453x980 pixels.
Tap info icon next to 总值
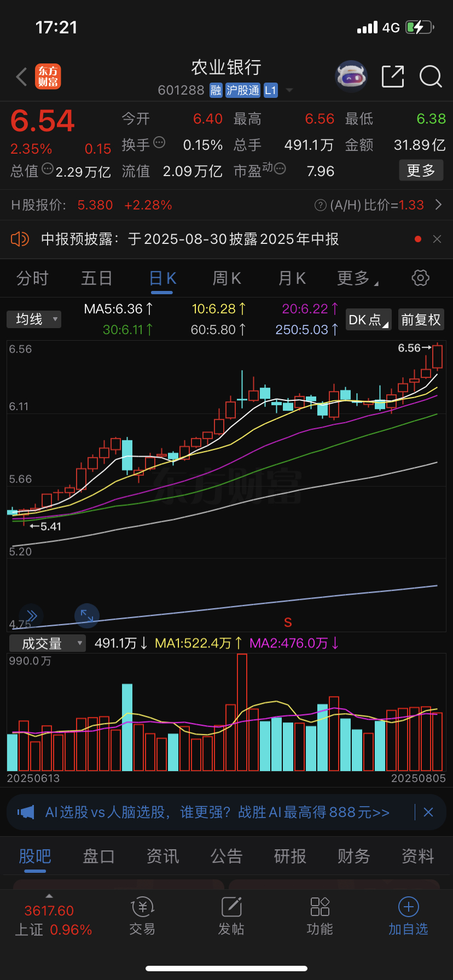48,169
